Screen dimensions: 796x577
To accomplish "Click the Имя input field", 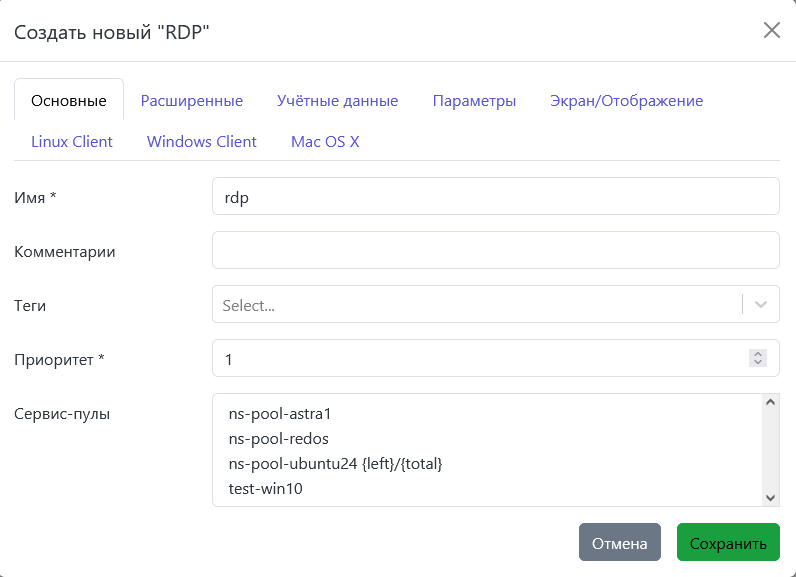I will [495, 197].
